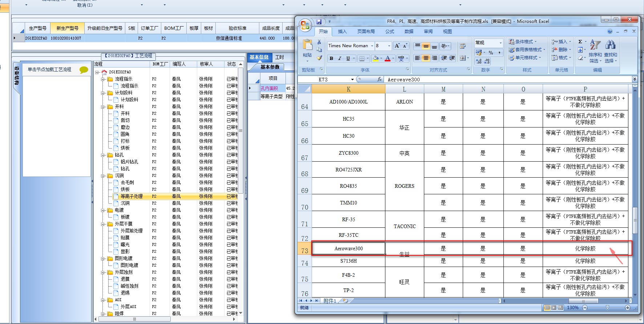Click the Cut scissors icon
Viewport: 644px width, 324px height.
[x=319, y=42]
